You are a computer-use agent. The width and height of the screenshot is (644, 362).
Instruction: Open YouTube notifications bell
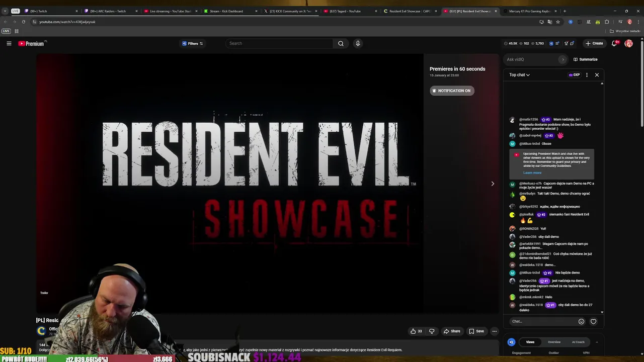point(614,43)
